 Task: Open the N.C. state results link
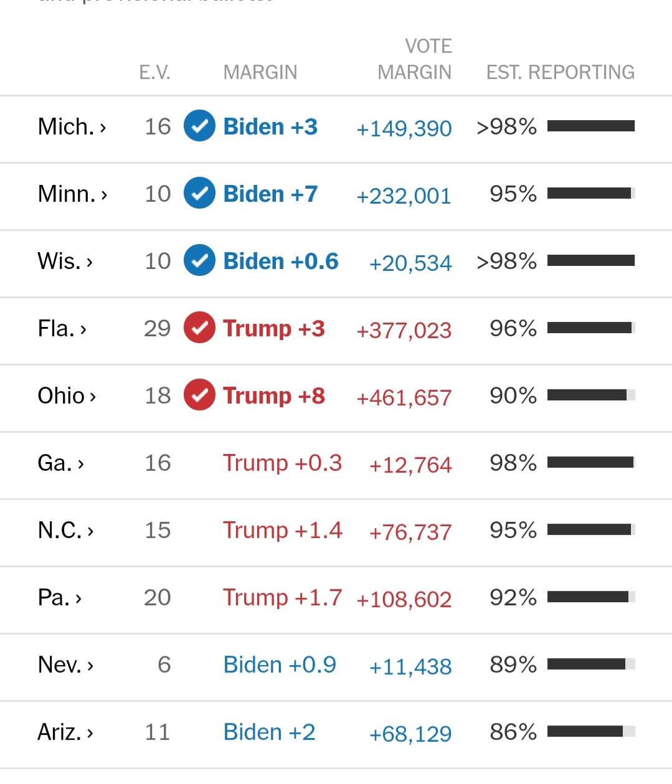(65, 530)
